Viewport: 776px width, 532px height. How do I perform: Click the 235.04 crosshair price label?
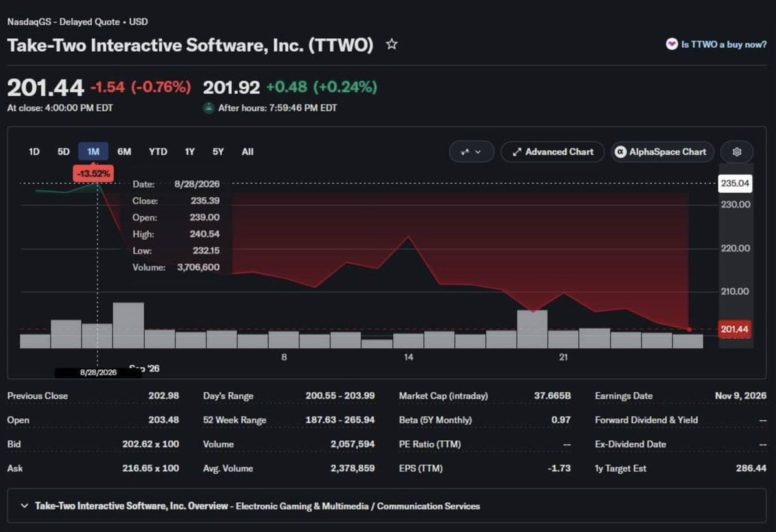click(x=737, y=184)
